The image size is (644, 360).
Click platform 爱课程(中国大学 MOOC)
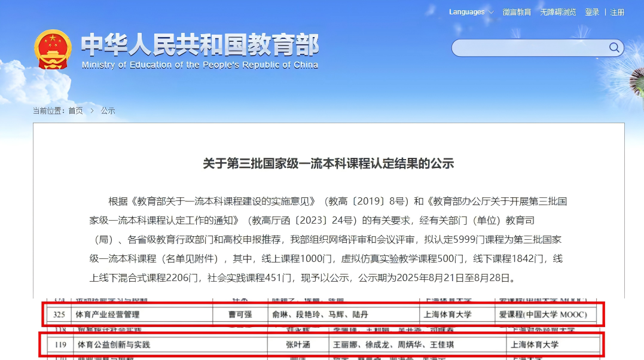[543, 315]
